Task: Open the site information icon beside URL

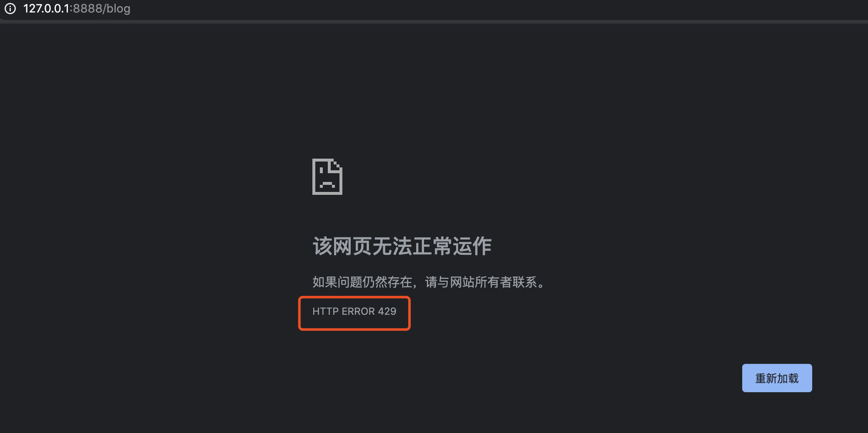Action: tap(10, 8)
